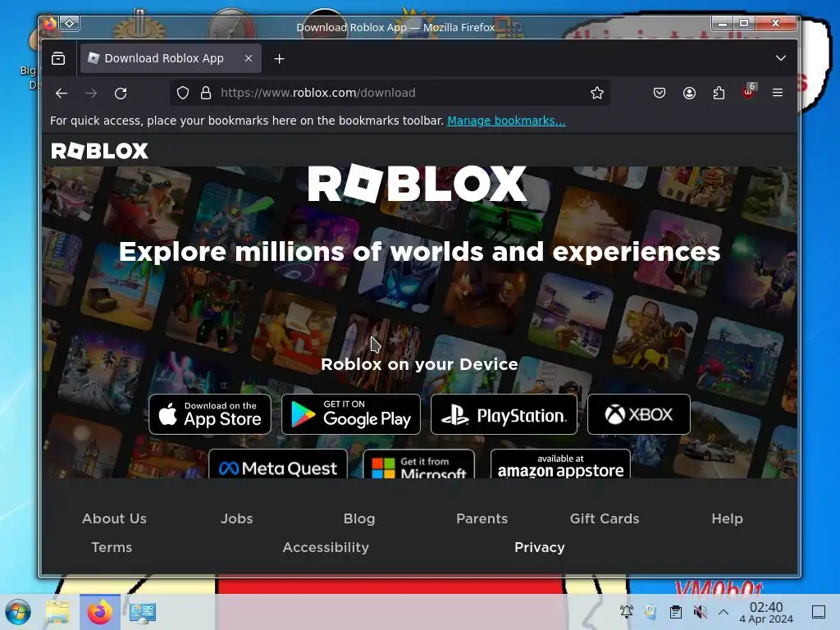This screenshot has height=630, width=840.
Task: Open a new tab with the plus icon
Action: pos(279,59)
